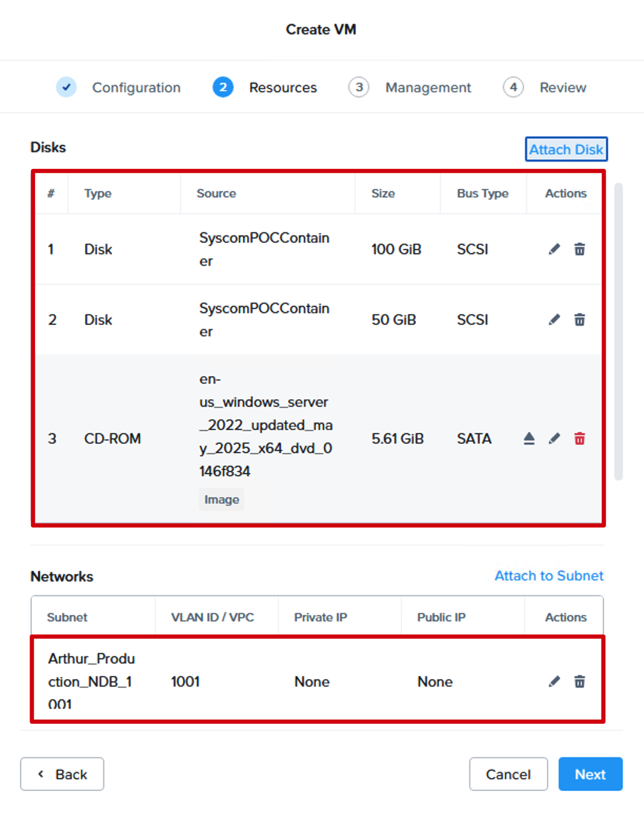
Task: Click the Subnet column header
Action: click(67, 617)
